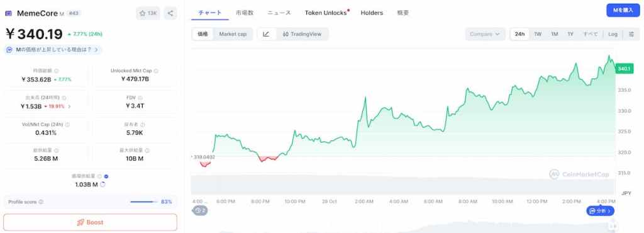Open the 市場数 tab
The image size is (644, 233).
(x=245, y=13)
